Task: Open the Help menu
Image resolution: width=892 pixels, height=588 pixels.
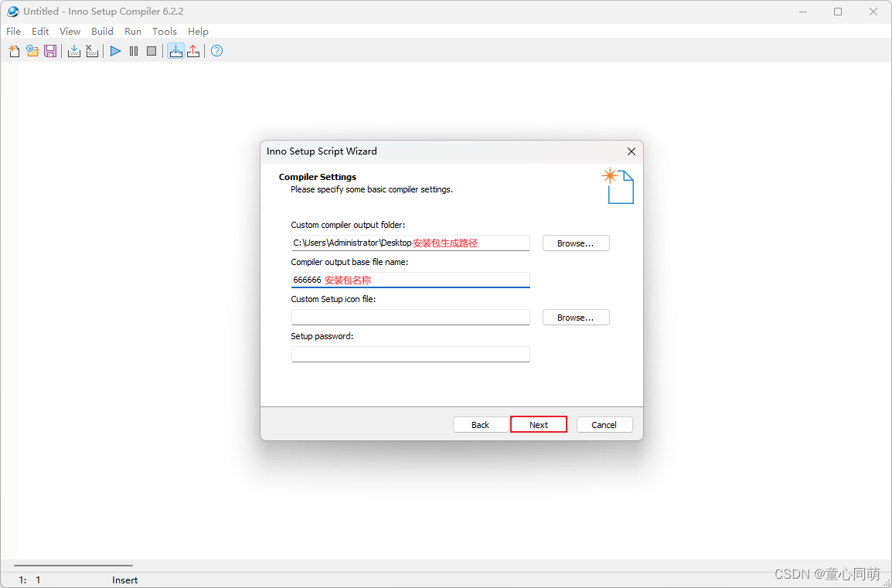Action: [x=198, y=31]
